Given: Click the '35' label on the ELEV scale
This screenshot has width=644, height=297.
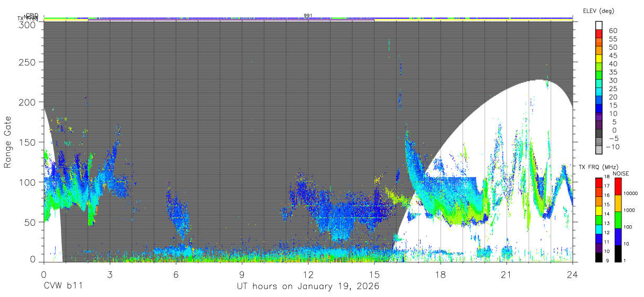Looking at the screenshot, I should click(x=613, y=72).
